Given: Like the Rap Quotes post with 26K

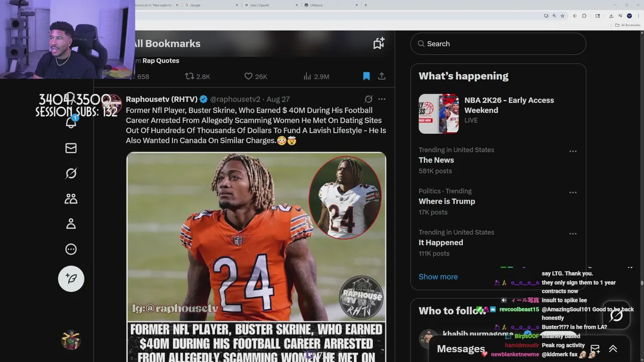Looking at the screenshot, I should click(256, 76).
